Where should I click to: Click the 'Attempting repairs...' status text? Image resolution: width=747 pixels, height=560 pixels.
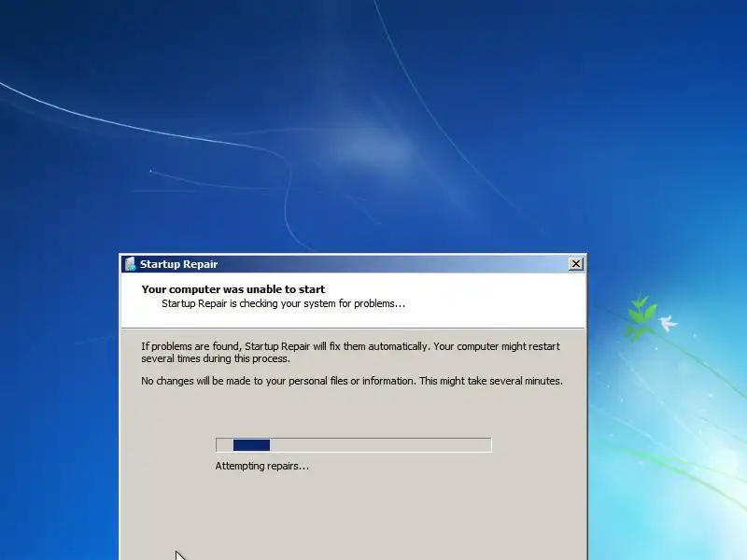click(x=262, y=466)
